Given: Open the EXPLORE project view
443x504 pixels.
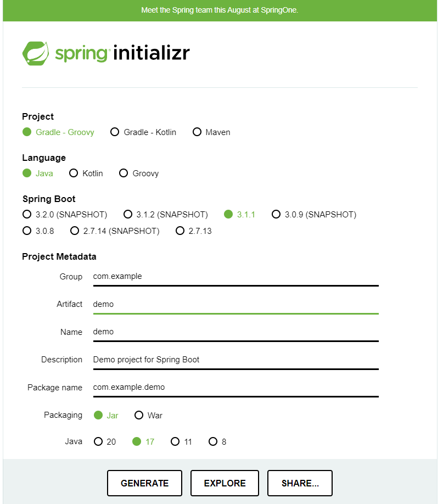Looking at the screenshot, I should (x=225, y=483).
